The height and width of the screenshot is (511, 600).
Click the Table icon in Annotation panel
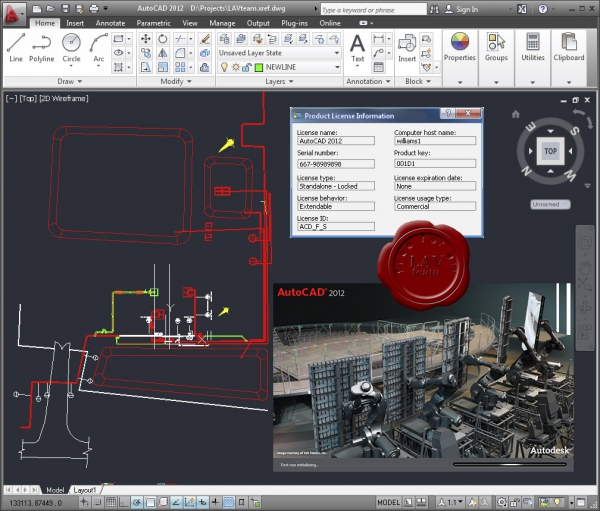[378, 67]
